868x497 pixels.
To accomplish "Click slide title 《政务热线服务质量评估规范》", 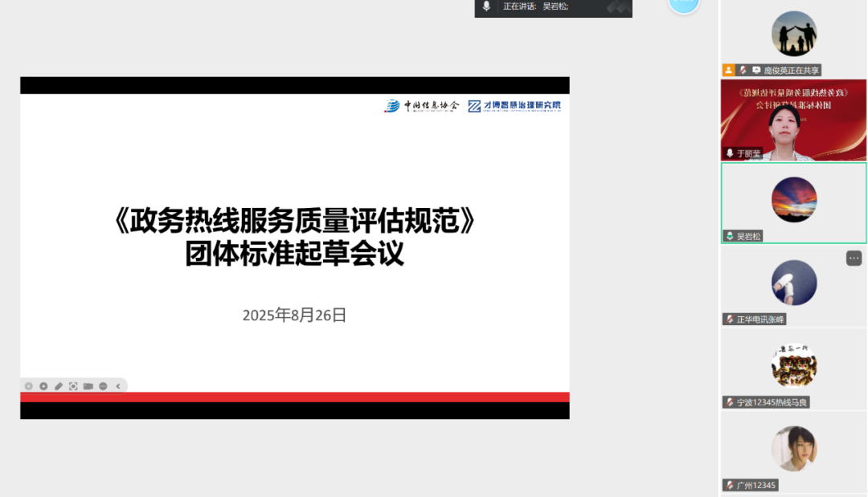I will coord(294,221).
